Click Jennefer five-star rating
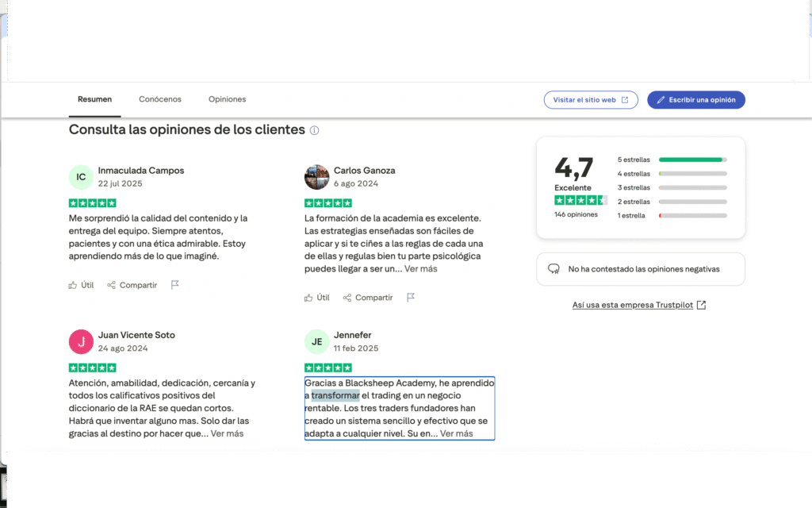812x508 pixels. coord(327,368)
